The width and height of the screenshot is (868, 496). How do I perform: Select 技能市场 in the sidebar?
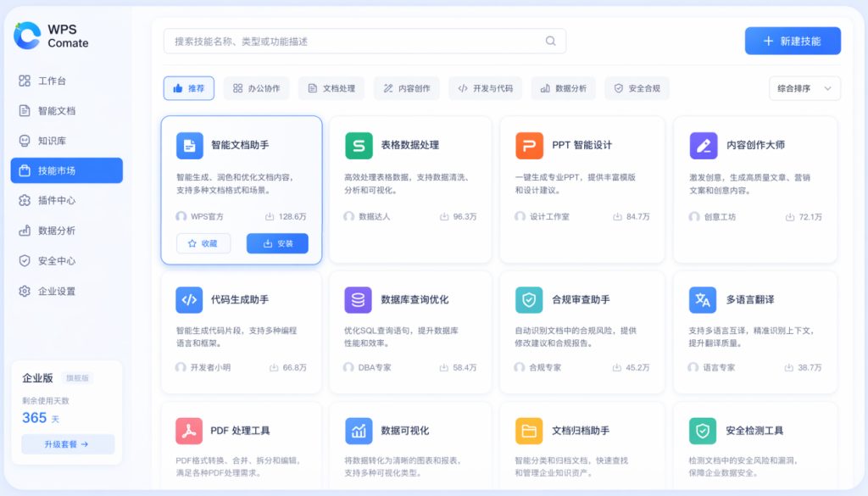(66, 170)
